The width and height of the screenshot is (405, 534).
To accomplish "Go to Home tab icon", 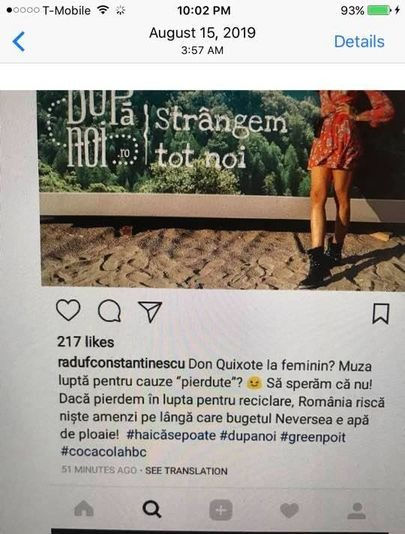I will point(84,509).
